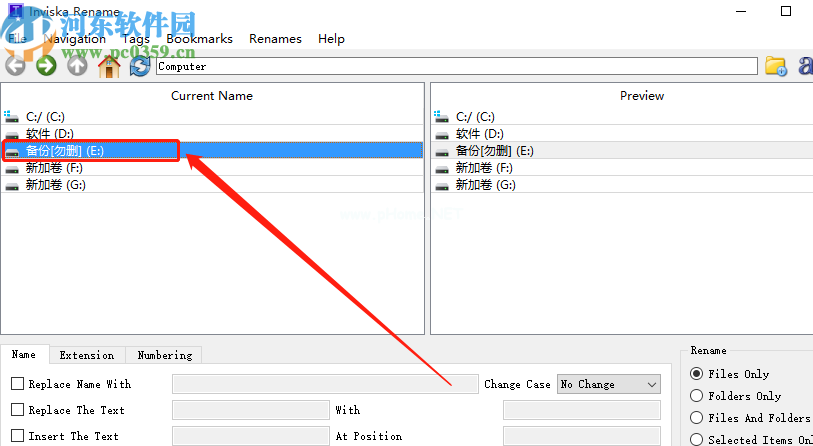This screenshot has height=446, width=813.
Task: Choose Files And Folders radio option
Action: [697, 418]
